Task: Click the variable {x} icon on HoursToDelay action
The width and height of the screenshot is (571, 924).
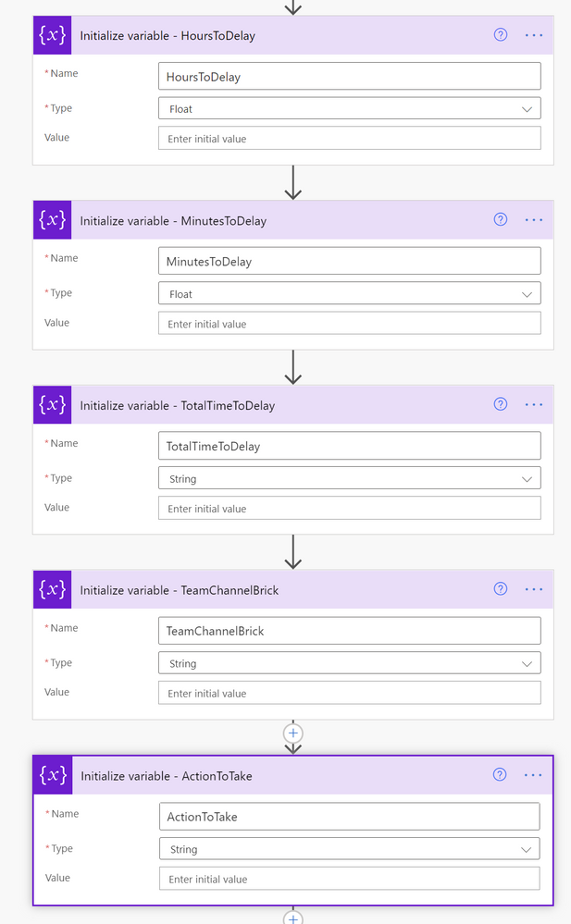Action: pos(52,35)
